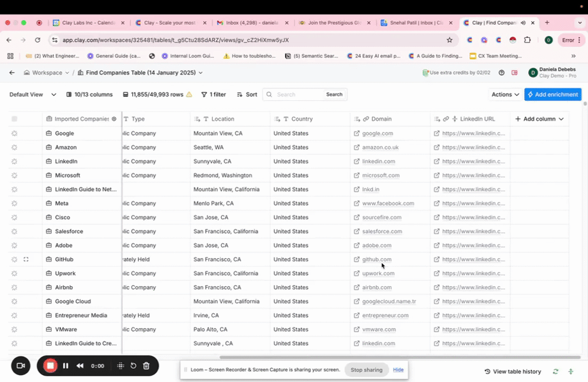Toggle the Loom camera button
Viewport: 588px width, 382px height.
coord(21,365)
